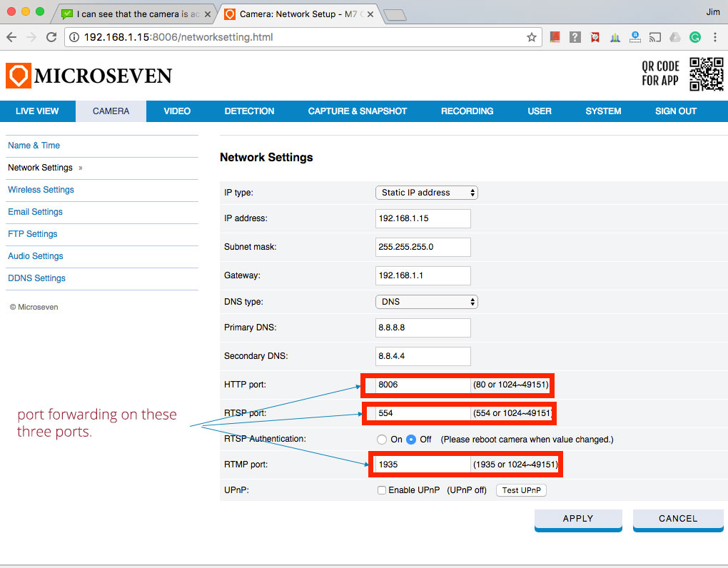Open the DETECTION section
This screenshot has width=728, height=568.
click(249, 111)
